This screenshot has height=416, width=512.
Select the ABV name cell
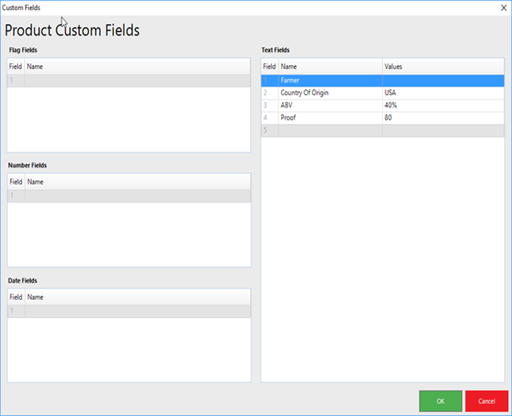pos(330,105)
